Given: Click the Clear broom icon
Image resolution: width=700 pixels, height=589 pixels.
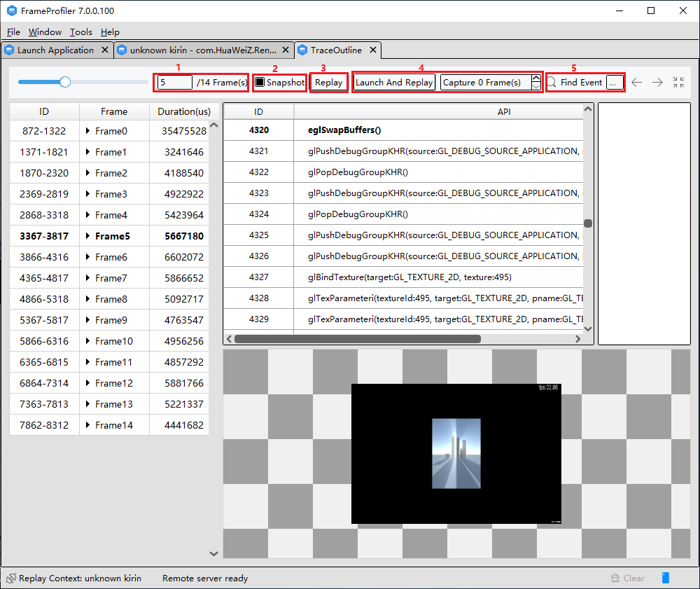Looking at the screenshot, I should point(615,578).
